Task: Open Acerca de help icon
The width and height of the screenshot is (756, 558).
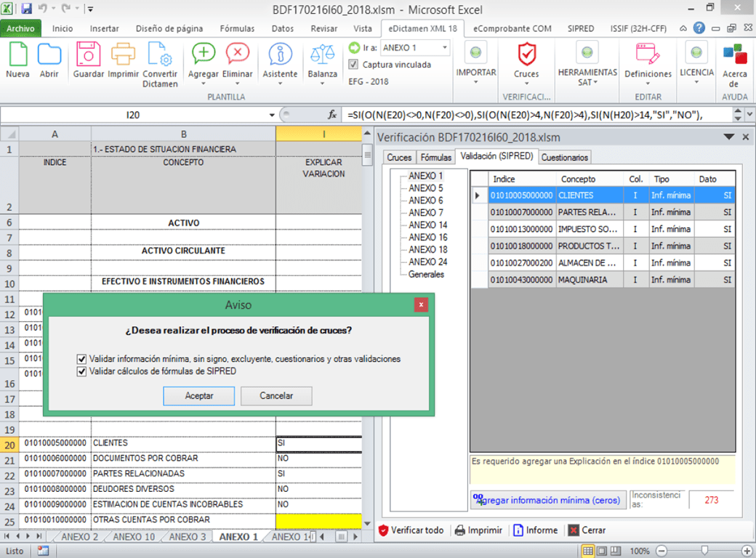Action: [x=734, y=54]
